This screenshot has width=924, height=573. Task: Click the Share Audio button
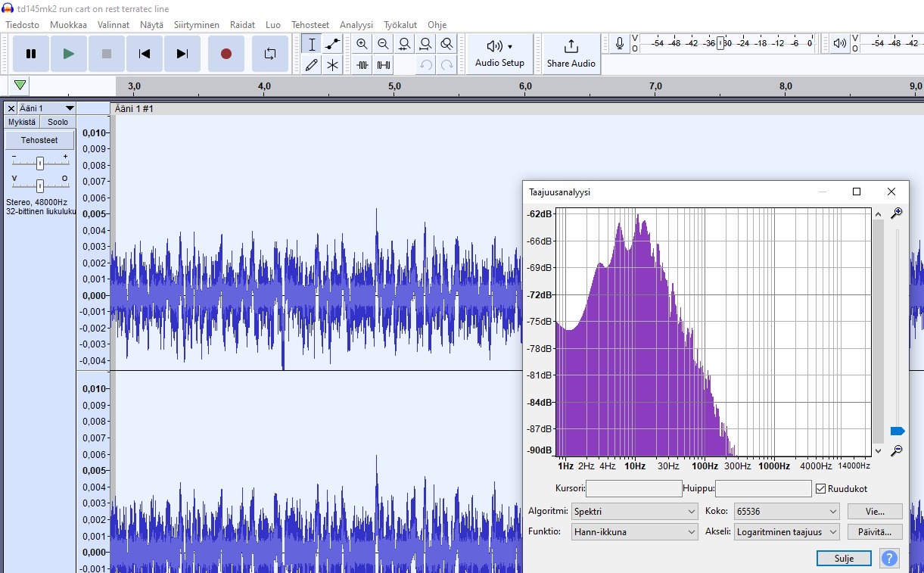pos(571,54)
